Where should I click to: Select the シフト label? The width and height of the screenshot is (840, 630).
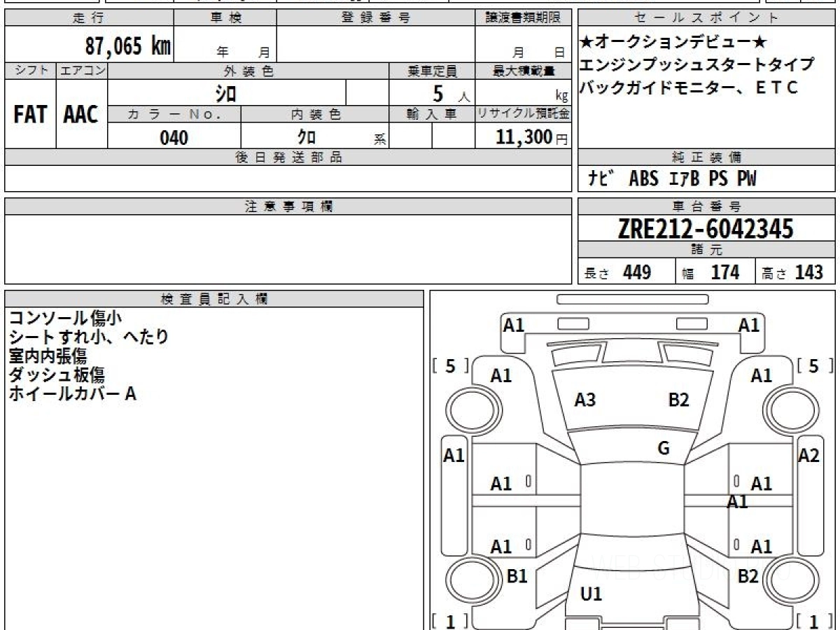pyautogui.click(x=30, y=71)
